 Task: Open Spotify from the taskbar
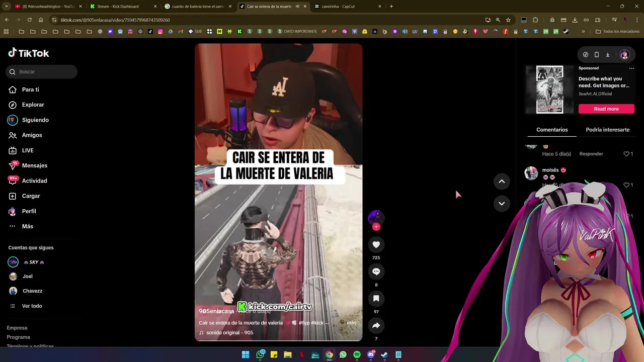coord(357,354)
